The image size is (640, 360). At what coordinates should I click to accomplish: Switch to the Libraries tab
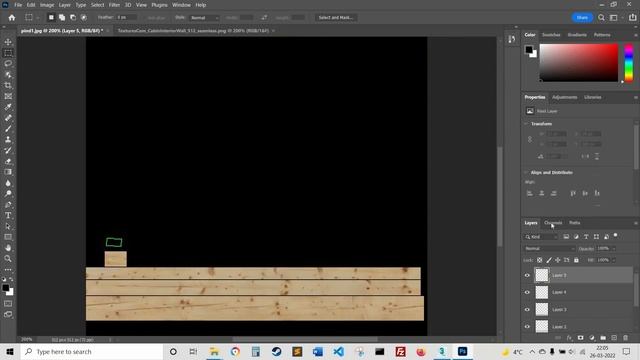pyautogui.click(x=593, y=97)
